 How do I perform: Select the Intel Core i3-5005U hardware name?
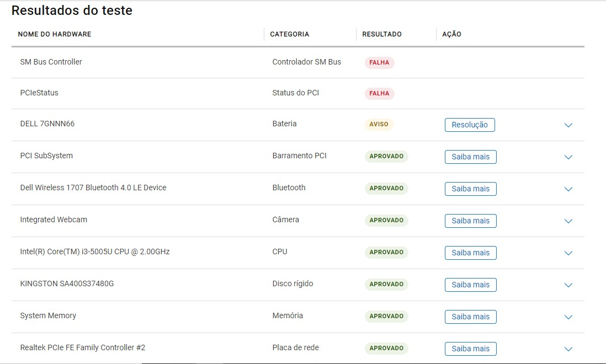coord(95,251)
